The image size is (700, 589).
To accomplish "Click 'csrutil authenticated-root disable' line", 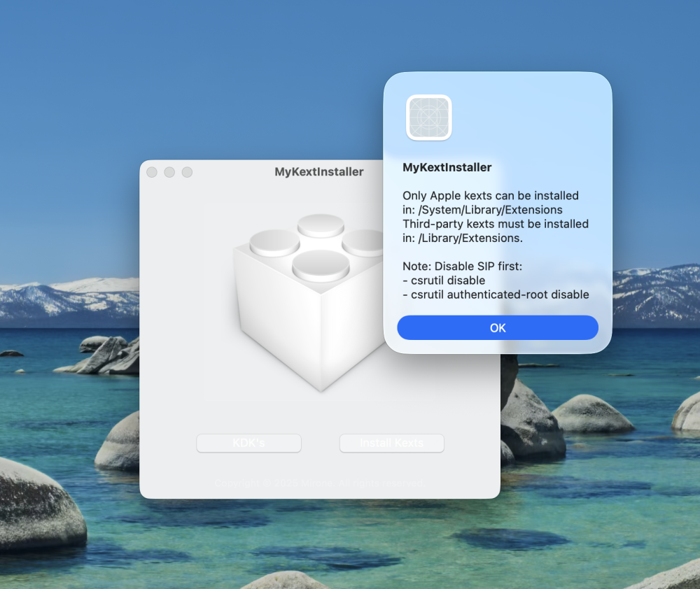I will click(496, 294).
